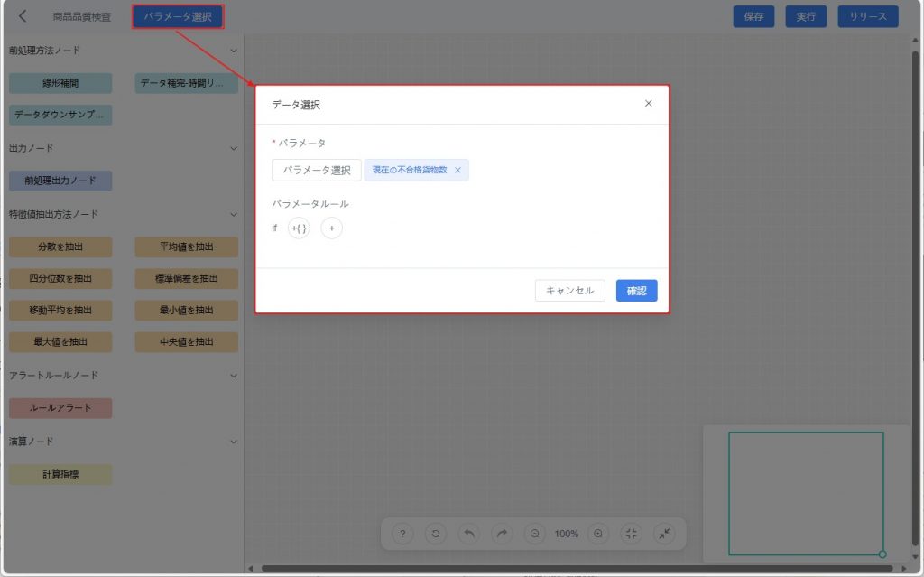Image resolution: width=924 pixels, height=577 pixels.
Task: Collapse the アラートルールノード section
Action: [234, 375]
